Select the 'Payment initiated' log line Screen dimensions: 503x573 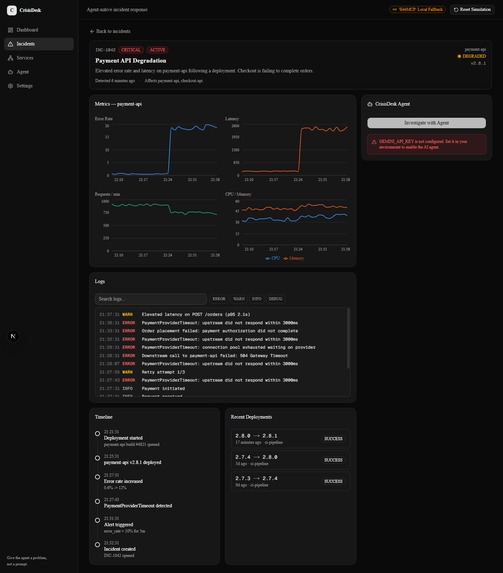click(221, 388)
